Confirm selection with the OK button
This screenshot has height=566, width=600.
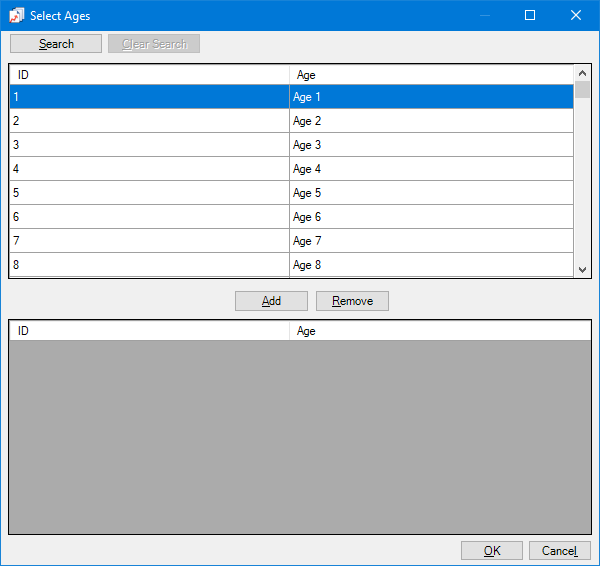click(x=492, y=551)
